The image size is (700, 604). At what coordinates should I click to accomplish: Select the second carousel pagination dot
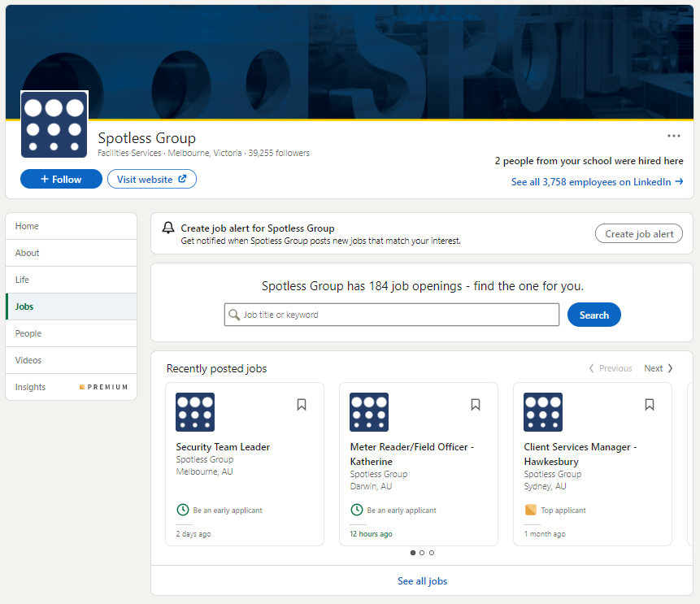[422, 552]
